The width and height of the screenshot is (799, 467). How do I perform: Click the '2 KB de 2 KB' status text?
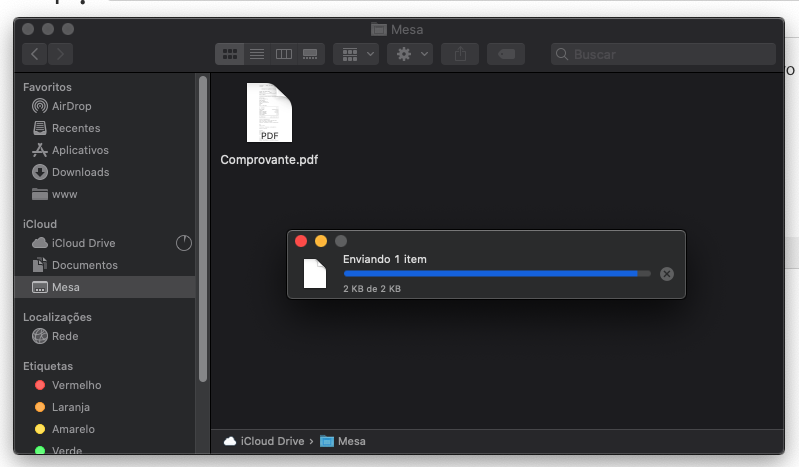372,289
